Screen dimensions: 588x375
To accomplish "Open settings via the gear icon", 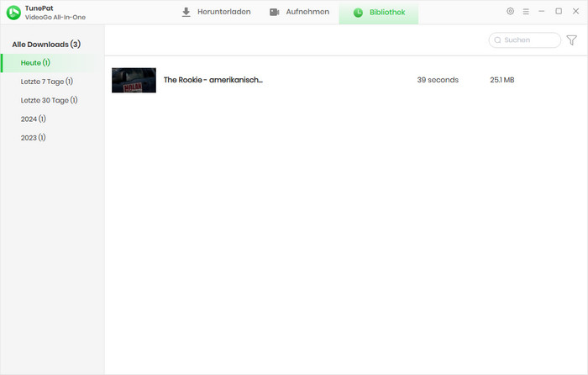I will (x=510, y=12).
